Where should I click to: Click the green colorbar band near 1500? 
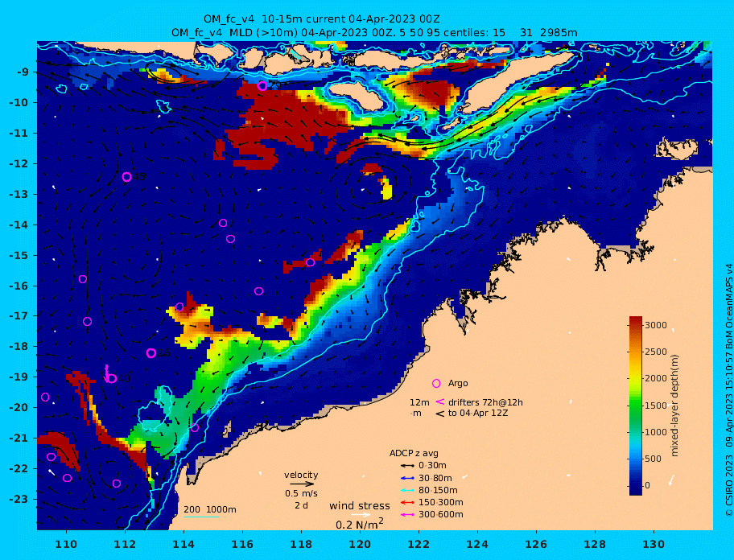click(636, 406)
